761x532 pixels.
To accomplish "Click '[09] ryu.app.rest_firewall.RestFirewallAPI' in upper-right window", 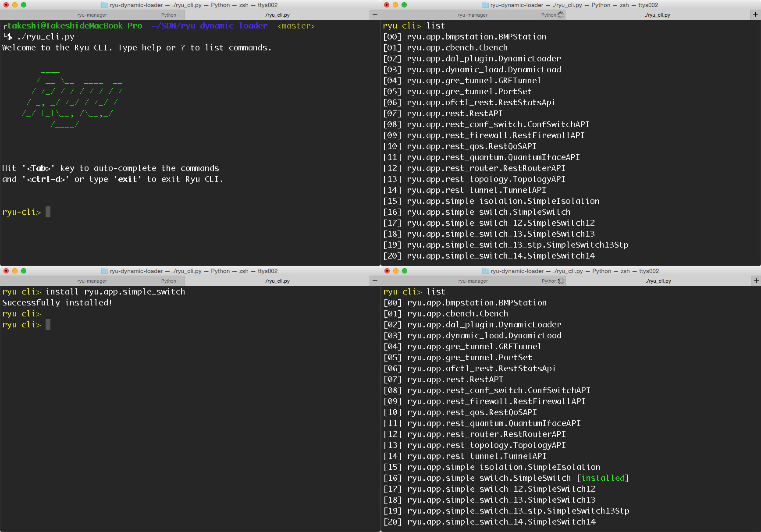I will pyautogui.click(x=484, y=135).
